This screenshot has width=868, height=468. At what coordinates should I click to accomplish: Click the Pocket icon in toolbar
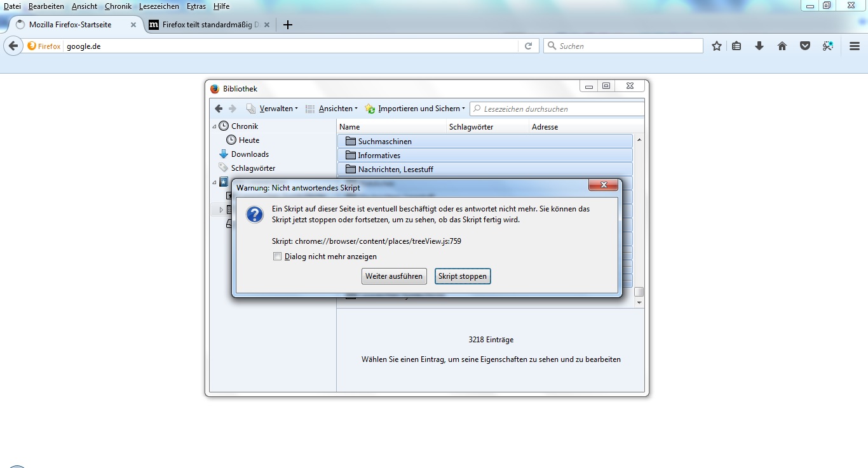point(805,46)
